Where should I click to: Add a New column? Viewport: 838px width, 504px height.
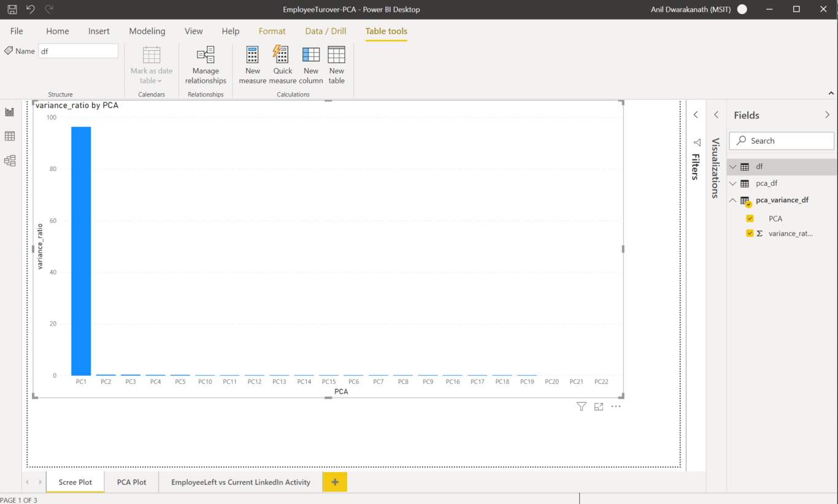[311, 65]
